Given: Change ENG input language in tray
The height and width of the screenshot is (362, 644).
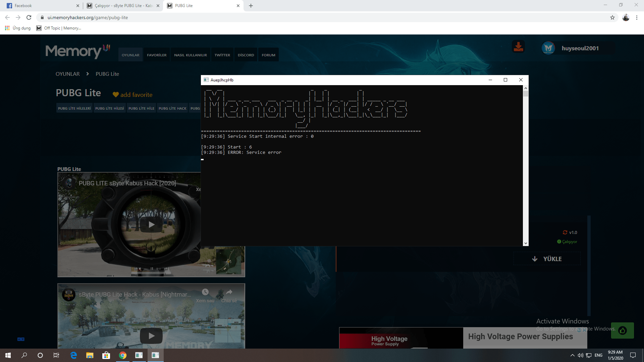Looking at the screenshot, I should 598,355.
